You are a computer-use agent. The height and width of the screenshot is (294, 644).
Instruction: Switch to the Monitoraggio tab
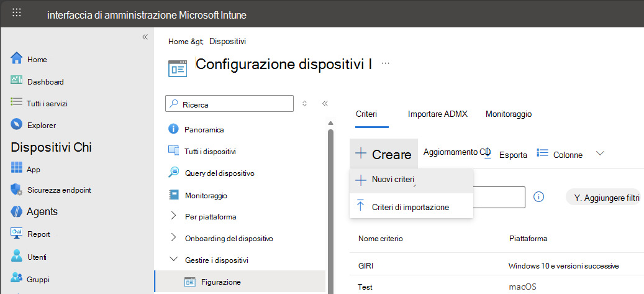pyautogui.click(x=508, y=114)
